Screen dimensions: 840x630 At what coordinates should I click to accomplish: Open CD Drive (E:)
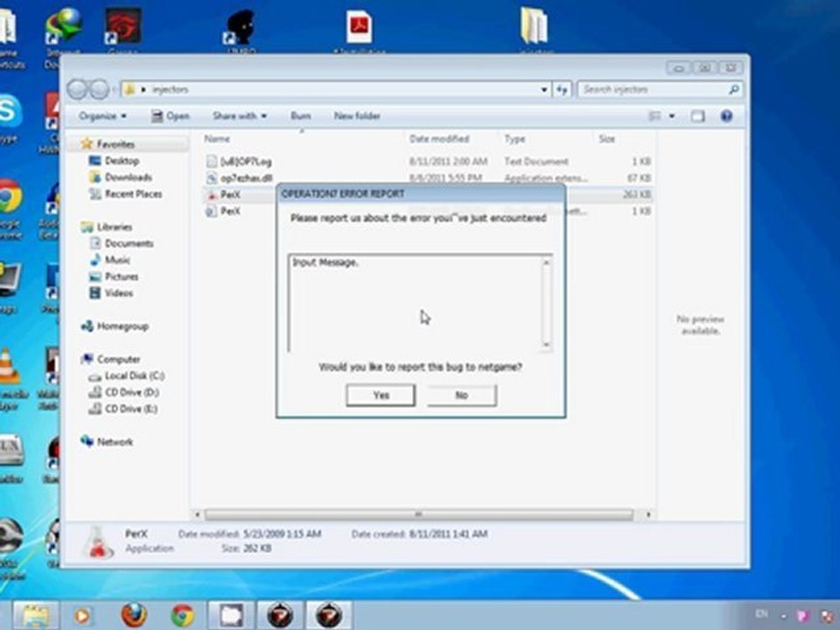point(130,409)
